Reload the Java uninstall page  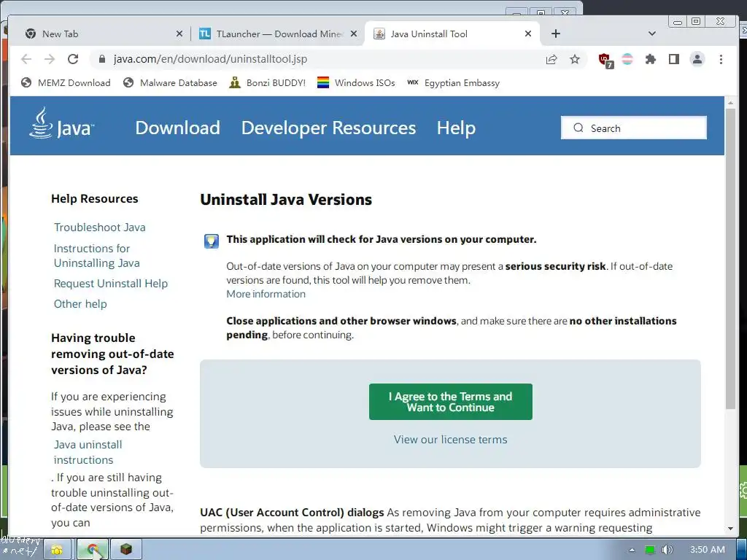pos(73,59)
